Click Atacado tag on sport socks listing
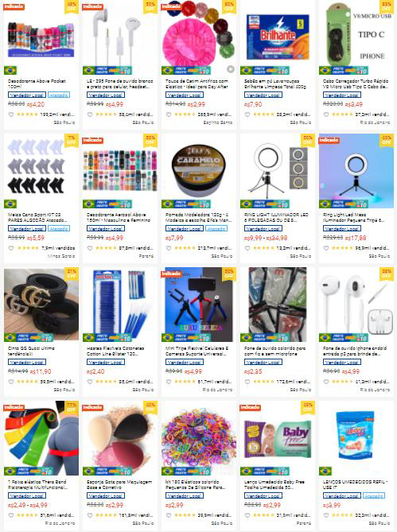Image resolution: width=397 pixels, height=532 pixels. (59, 229)
